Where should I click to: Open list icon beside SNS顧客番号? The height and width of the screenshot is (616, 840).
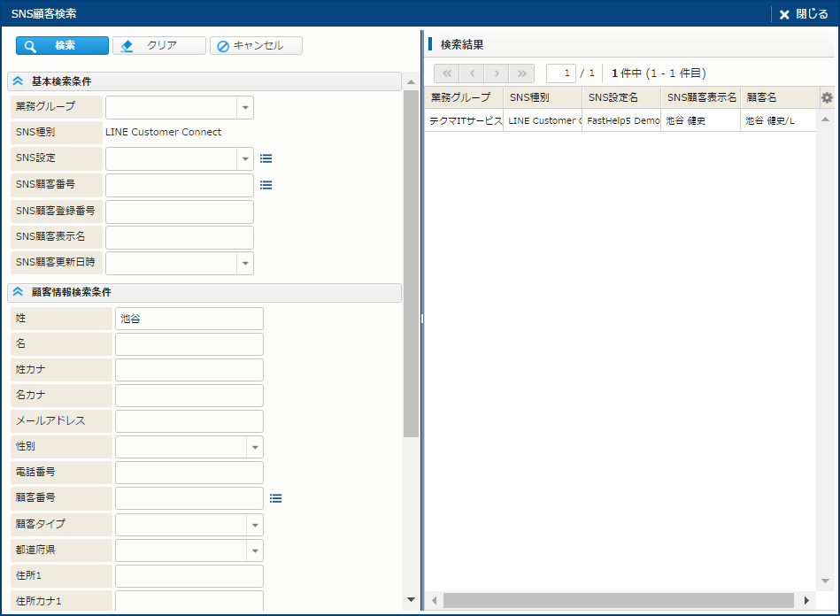[x=266, y=185]
